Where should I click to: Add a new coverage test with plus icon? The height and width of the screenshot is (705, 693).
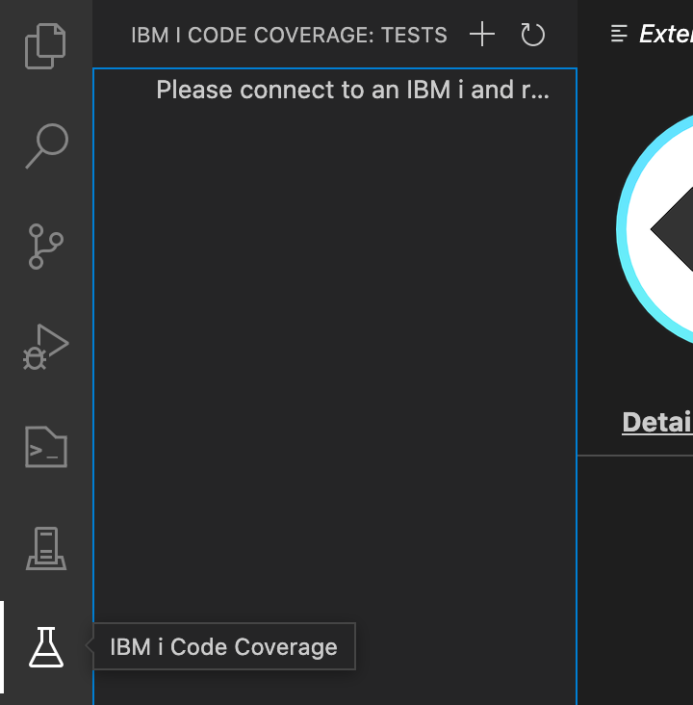[x=482, y=34]
